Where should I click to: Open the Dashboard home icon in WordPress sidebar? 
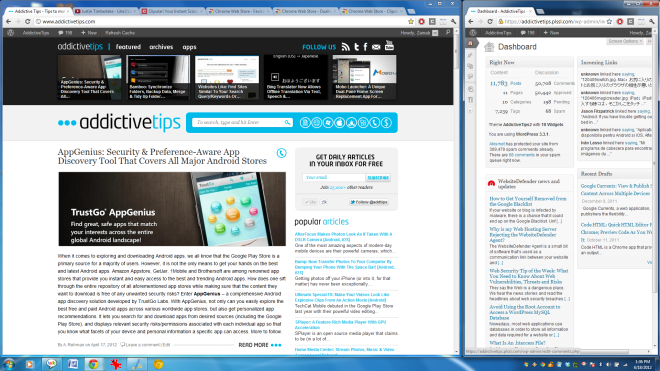click(471, 43)
